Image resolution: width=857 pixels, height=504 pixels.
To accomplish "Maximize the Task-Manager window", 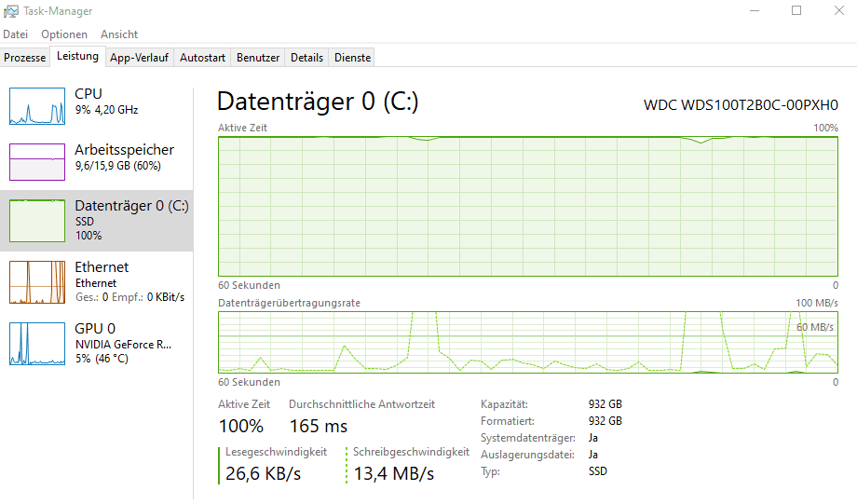I will 796,11.
